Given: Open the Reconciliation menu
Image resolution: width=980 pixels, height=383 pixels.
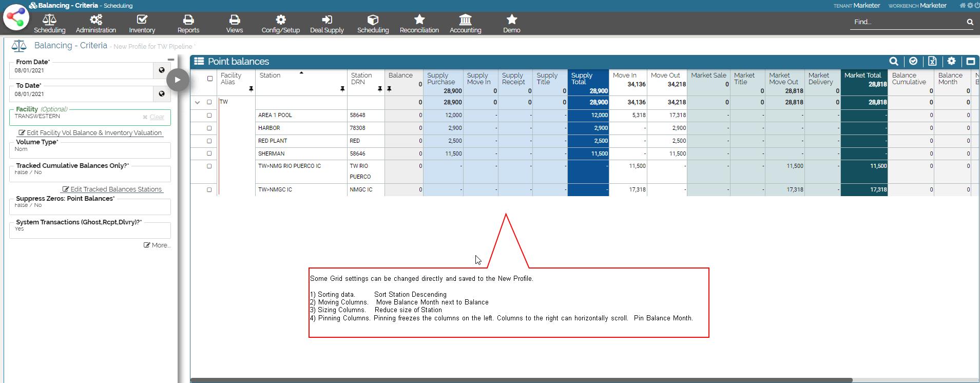Looking at the screenshot, I should (419, 24).
